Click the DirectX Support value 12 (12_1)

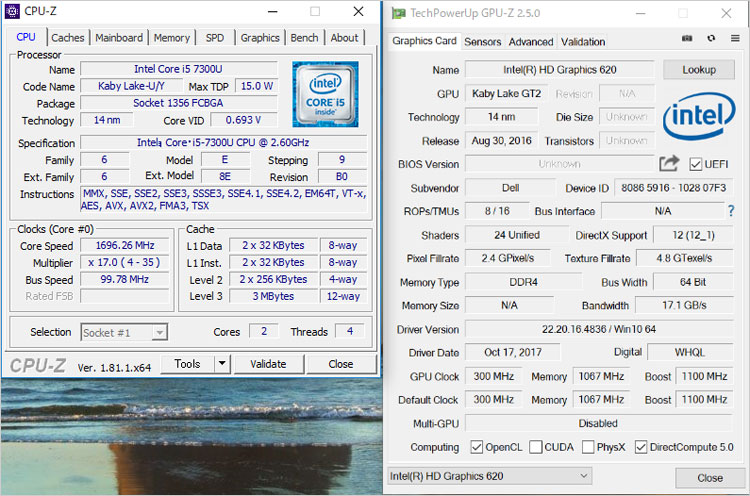click(x=693, y=235)
